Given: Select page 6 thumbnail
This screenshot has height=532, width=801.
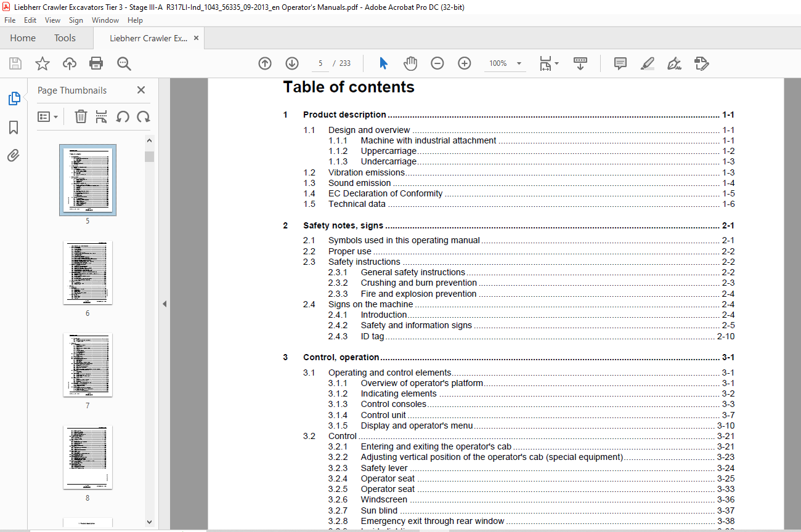Looking at the screenshot, I should click(x=87, y=272).
